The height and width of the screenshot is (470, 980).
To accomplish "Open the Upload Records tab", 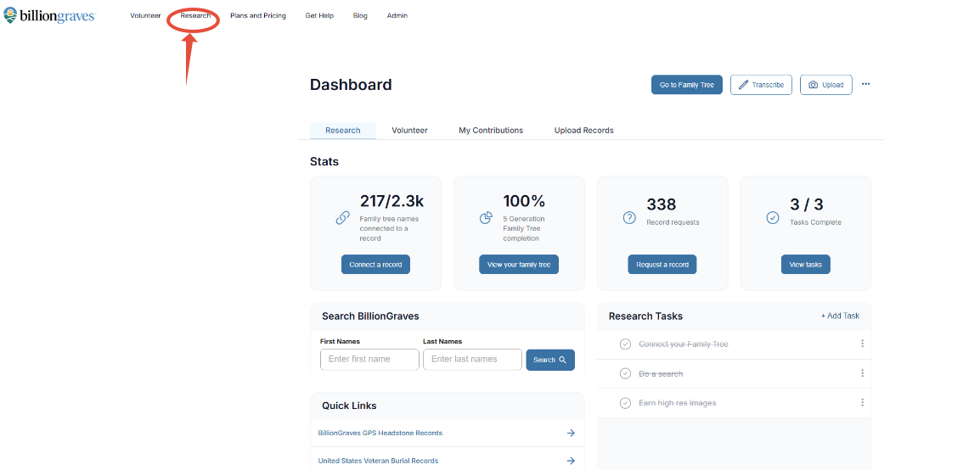I will coord(583,131).
